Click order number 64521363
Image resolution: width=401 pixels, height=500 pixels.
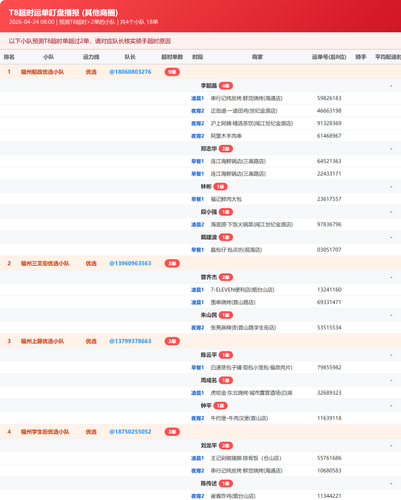(x=329, y=161)
